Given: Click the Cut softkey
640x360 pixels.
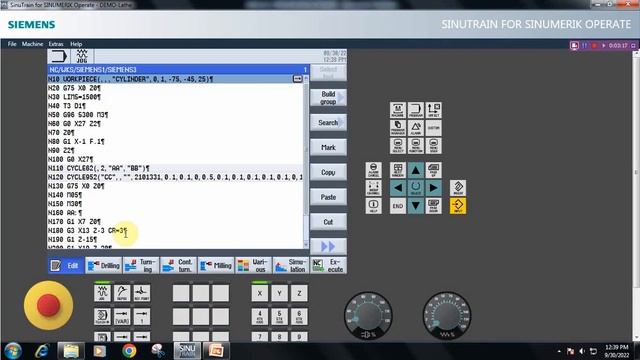Looking at the screenshot, I should coord(328,222).
